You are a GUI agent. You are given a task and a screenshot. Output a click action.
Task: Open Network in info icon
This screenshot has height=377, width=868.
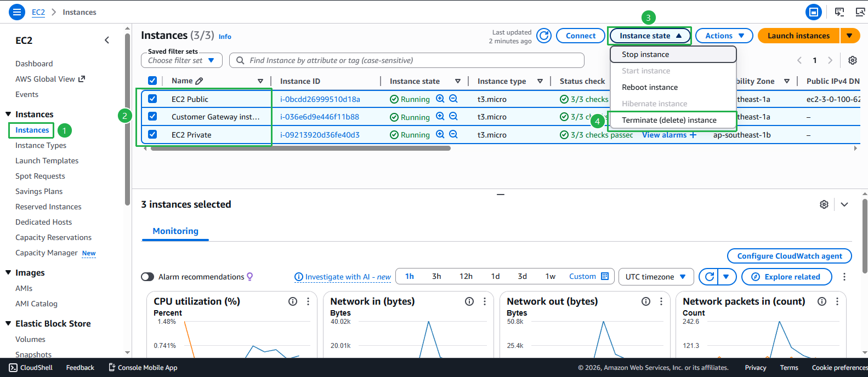469,301
